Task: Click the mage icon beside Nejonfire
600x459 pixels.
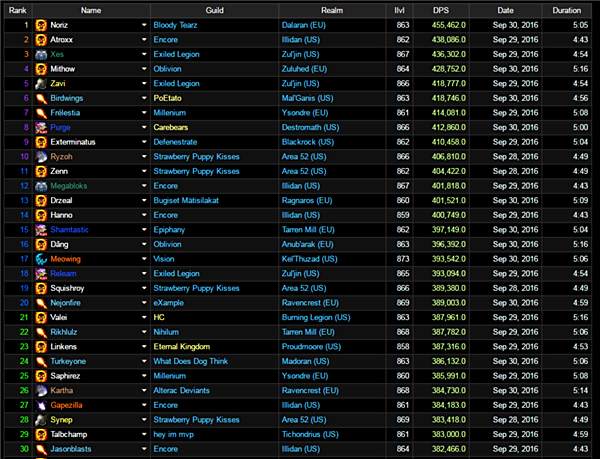Action: coord(41,303)
